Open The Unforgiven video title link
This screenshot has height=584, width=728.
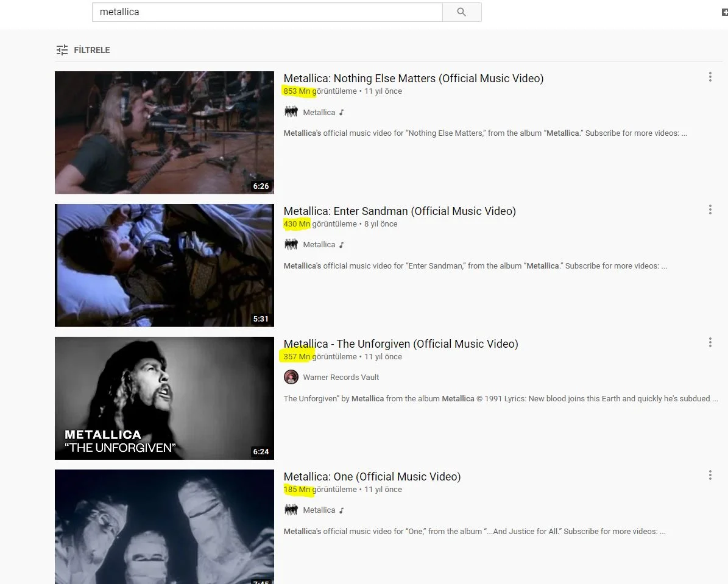click(400, 343)
